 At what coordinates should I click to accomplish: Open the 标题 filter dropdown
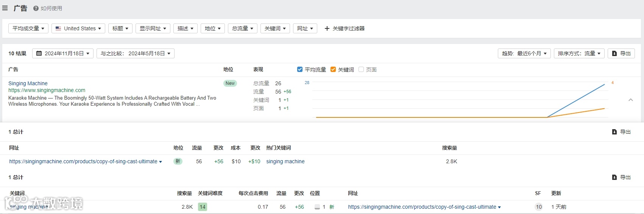coord(120,28)
